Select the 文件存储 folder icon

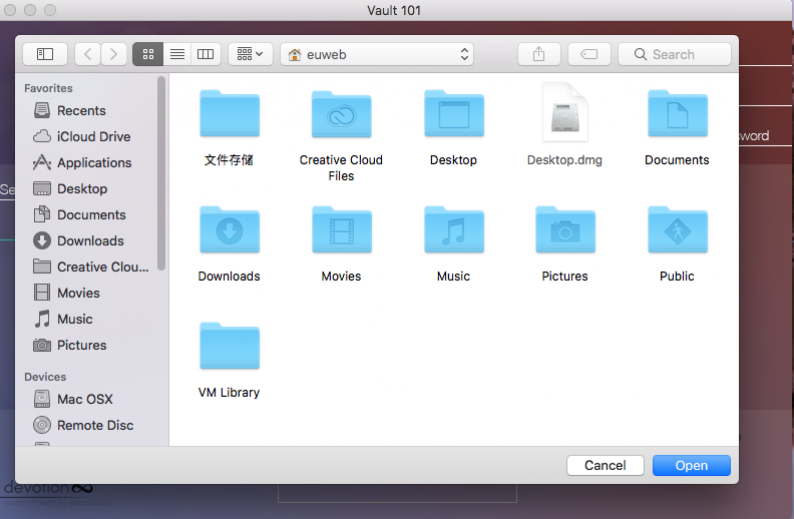229,113
